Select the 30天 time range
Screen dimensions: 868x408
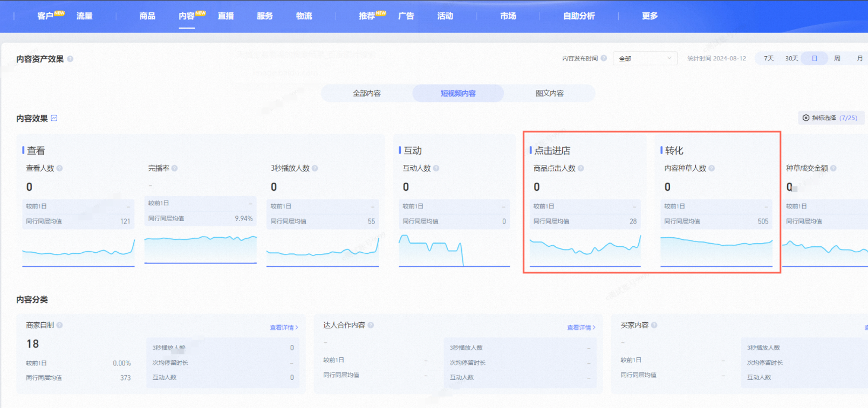pos(791,58)
